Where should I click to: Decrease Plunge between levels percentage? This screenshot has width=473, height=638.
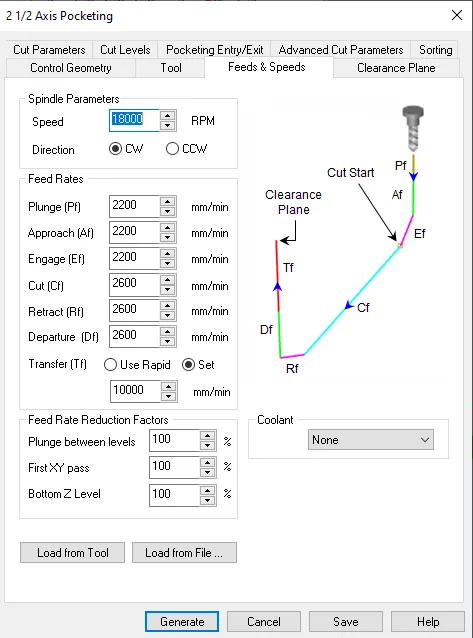click(x=208, y=446)
